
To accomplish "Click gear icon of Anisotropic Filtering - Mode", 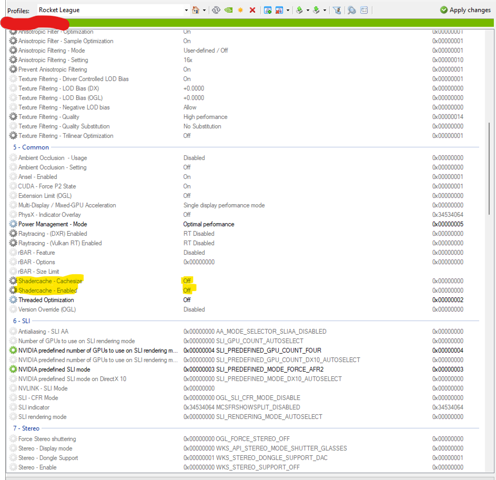I will click(13, 50).
